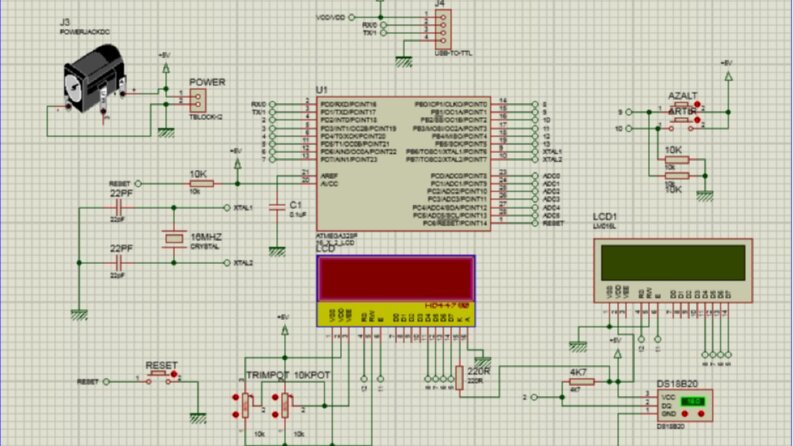Select ground symbol under POWER terminal block
The image size is (793, 446).
click(x=166, y=132)
